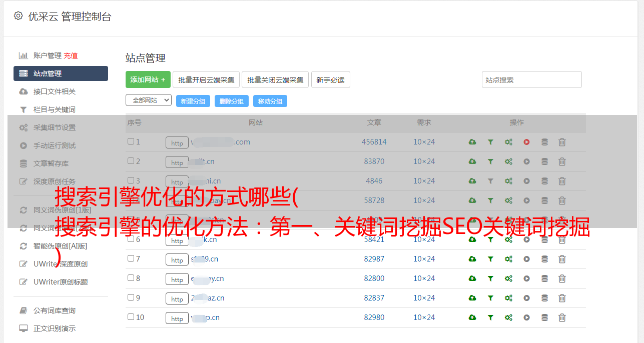Viewport: 644px width, 343px height.
Task: Click the play icon in the 58728 row
Action: [x=526, y=200]
